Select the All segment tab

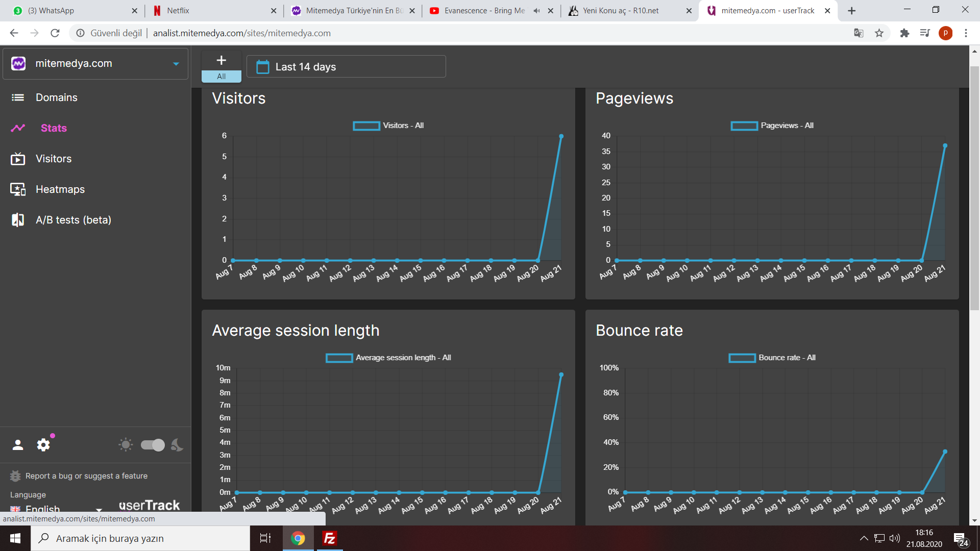pos(222,77)
